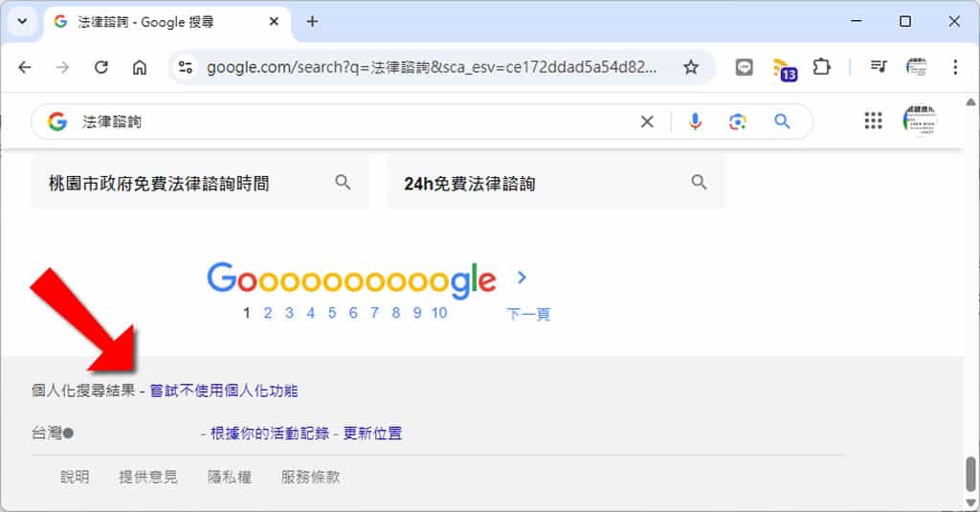Viewport: 980px width, 512px height.
Task: Click 嘗試不使用個人化功能 link
Action: coord(224,390)
